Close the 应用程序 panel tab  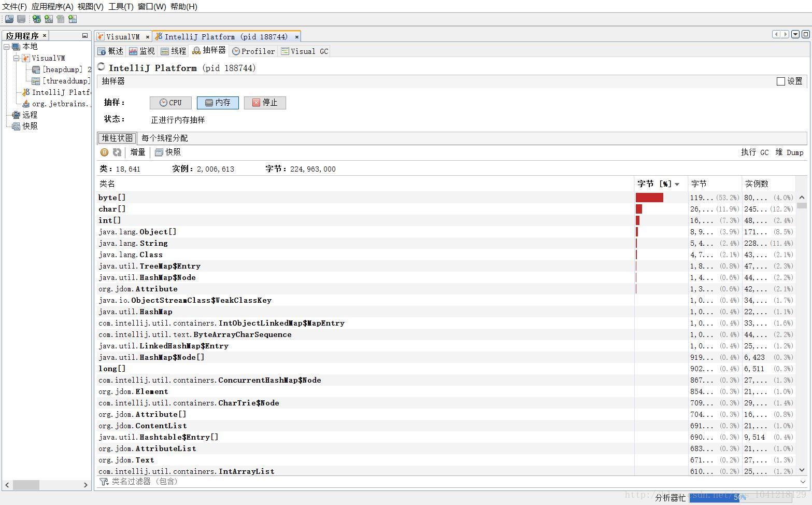[x=45, y=35]
